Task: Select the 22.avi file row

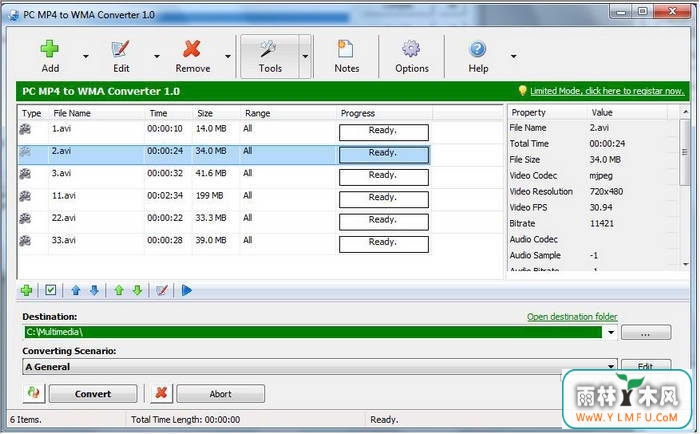Action: [x=224, y=221]
